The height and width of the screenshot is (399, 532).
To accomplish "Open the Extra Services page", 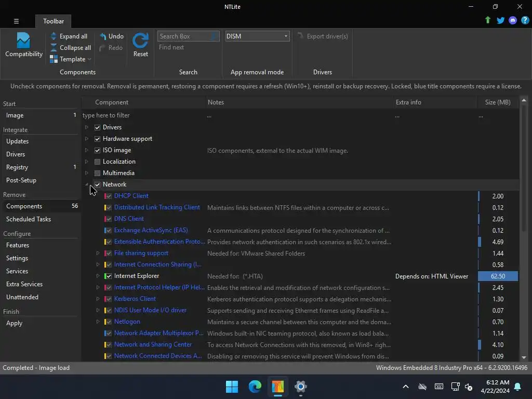I will click(41, 284).
